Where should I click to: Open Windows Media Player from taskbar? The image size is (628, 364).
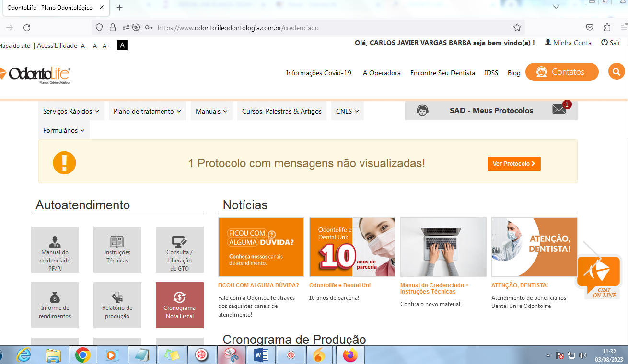(x=112, y=355)
